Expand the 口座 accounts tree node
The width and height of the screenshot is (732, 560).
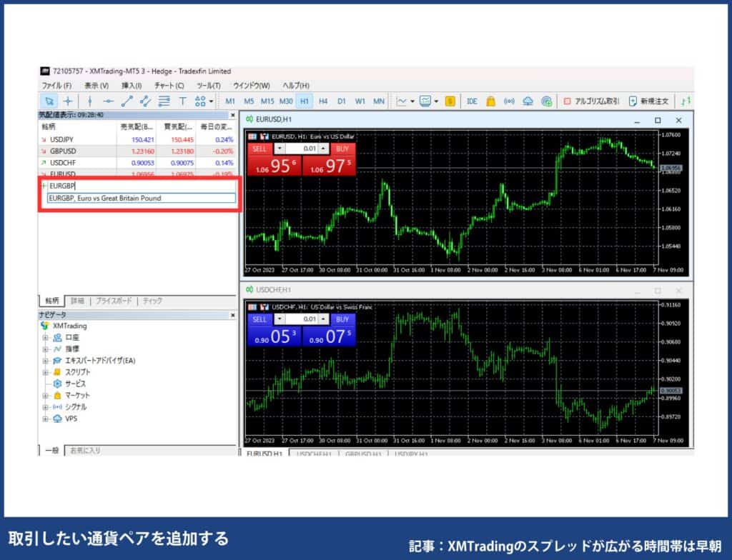click(45, 337)
